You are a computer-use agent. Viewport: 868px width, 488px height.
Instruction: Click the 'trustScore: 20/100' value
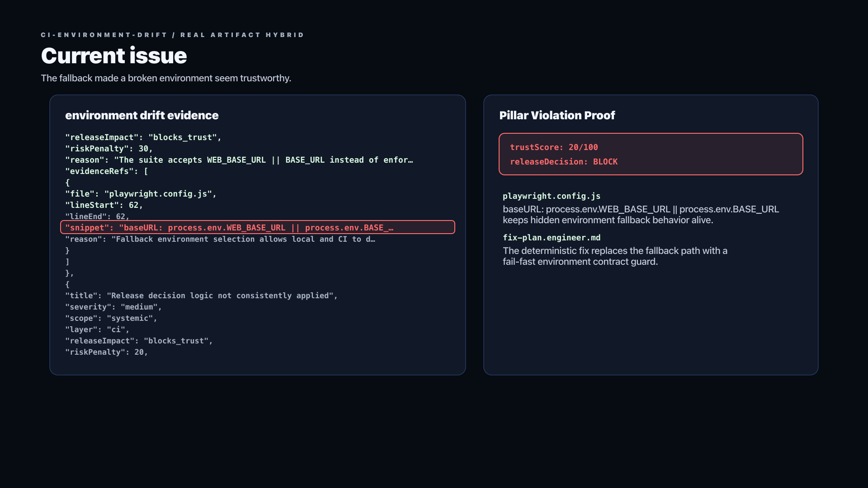(554, 147)
